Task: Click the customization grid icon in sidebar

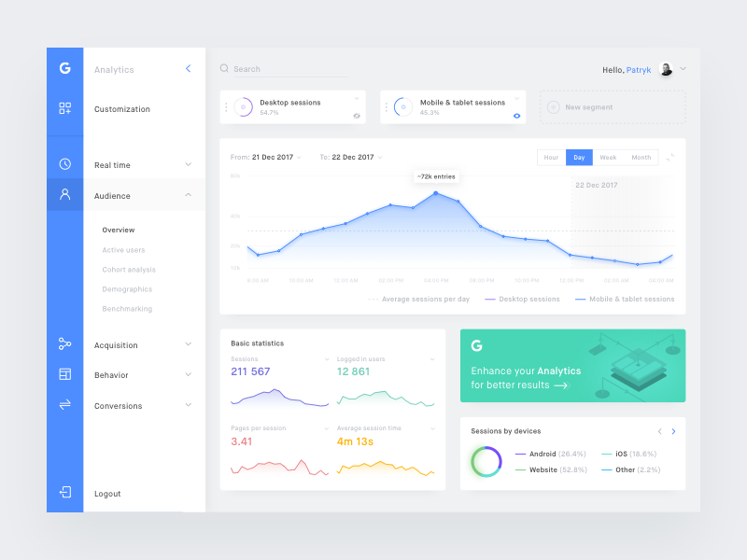Action: click(64, 109)
